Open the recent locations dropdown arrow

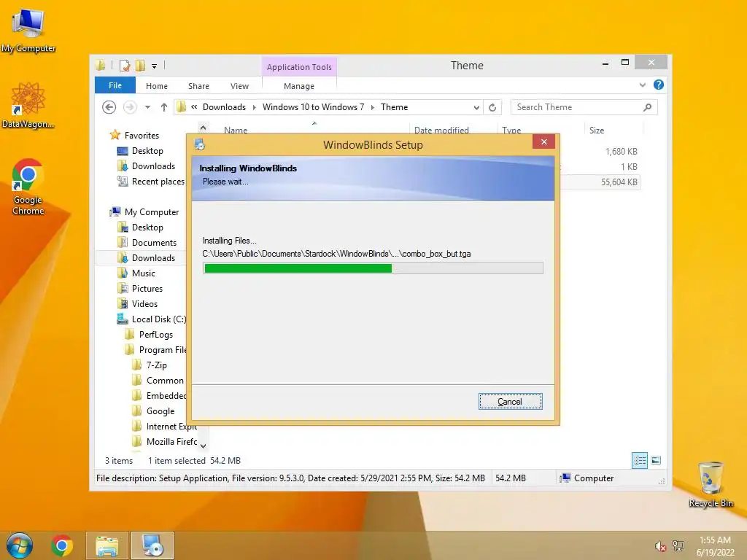[x=147, y=107]
